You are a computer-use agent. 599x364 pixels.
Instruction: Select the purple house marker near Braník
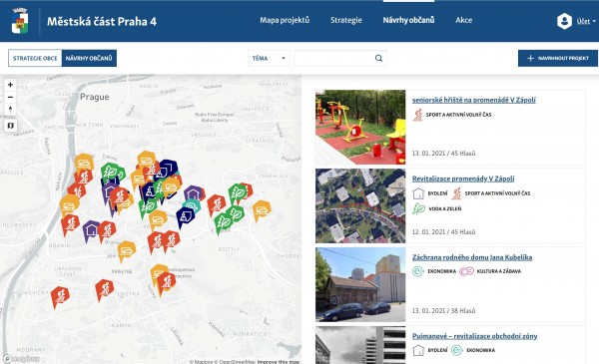point(91,230)
